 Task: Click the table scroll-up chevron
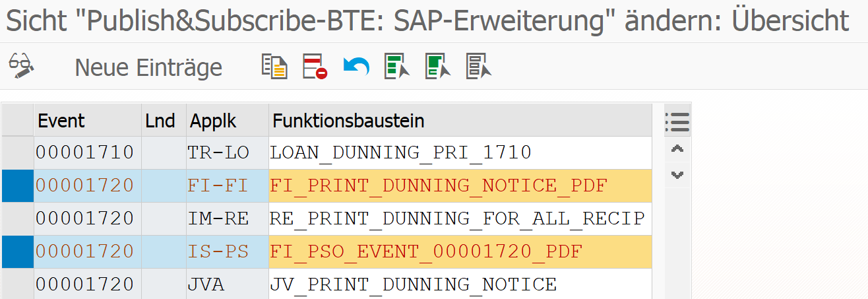pos(677,149)
